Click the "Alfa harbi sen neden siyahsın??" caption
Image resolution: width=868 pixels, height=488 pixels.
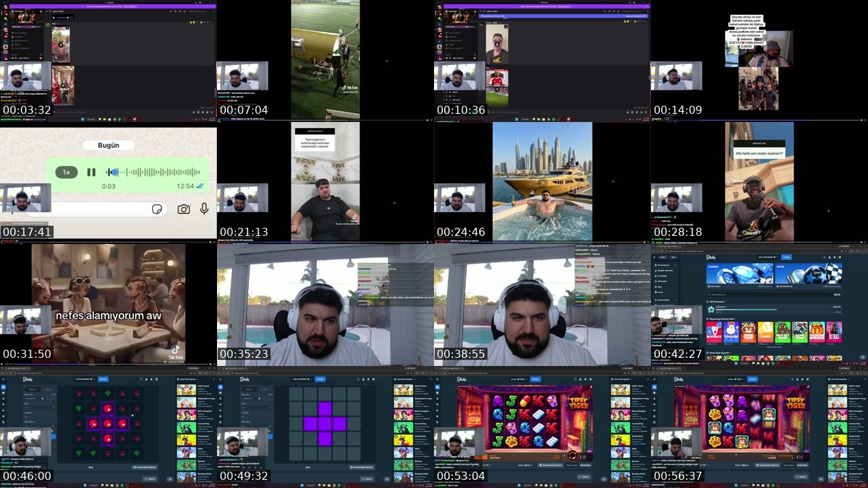(x=759, y=153)
